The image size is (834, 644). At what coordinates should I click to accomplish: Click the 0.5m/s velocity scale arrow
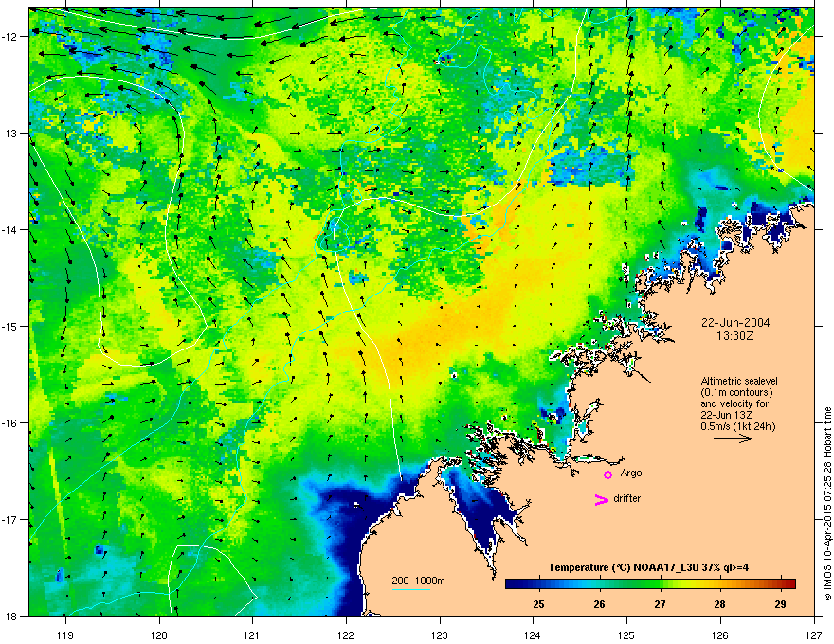coord(733,438)
